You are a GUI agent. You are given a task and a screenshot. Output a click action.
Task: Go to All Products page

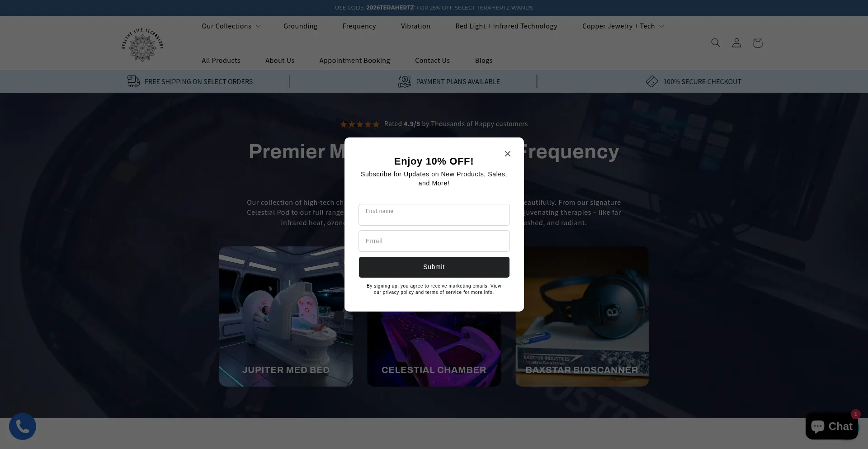(221, 61)
